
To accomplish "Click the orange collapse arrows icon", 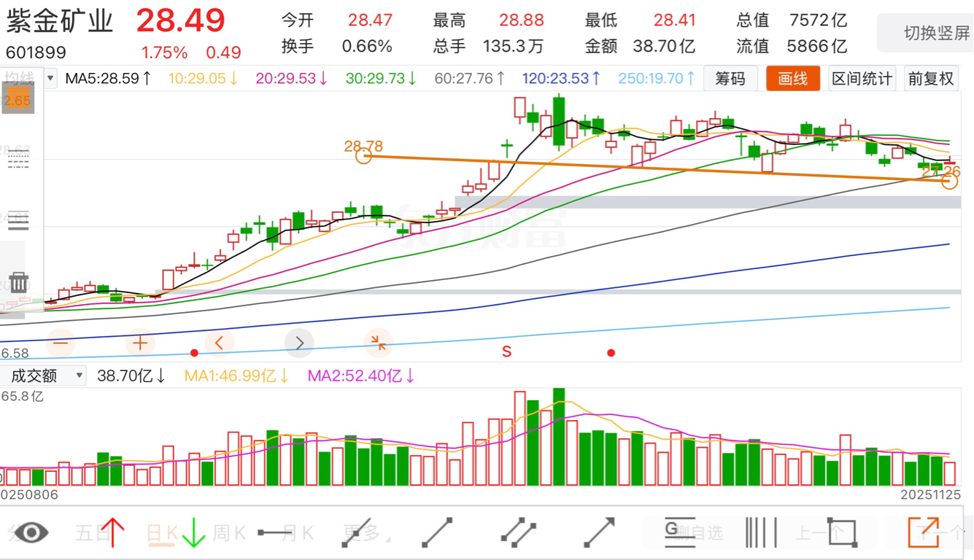I will click(x=379, y=343).
